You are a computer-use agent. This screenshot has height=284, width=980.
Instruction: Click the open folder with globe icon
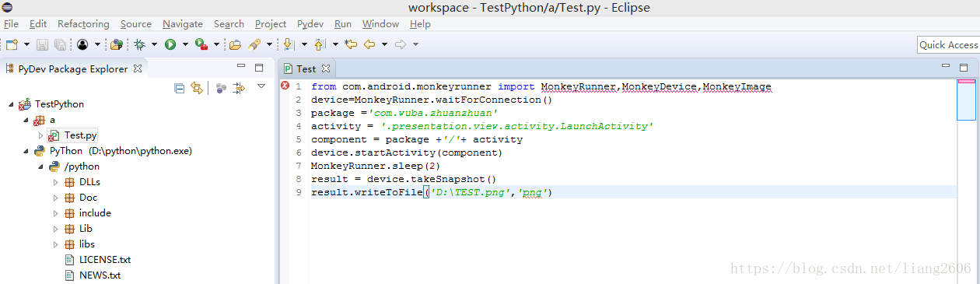point(117,44)
